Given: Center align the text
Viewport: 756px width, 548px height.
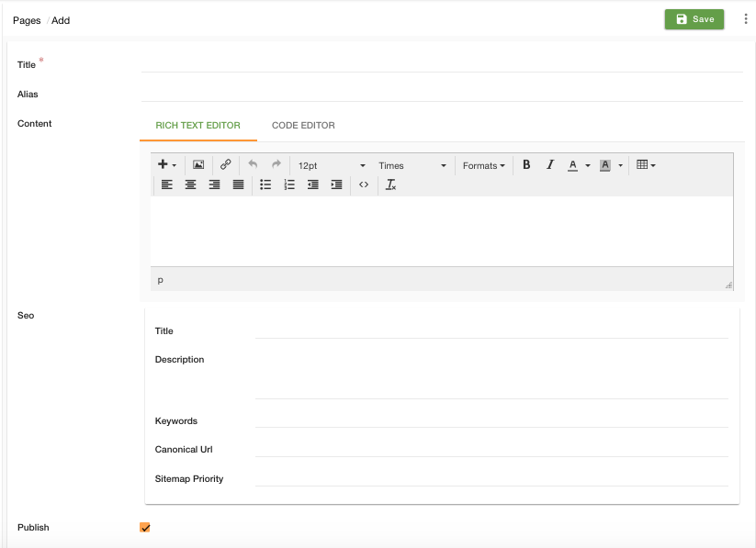Looking at the screenshot, I should [x=190, y=185].
